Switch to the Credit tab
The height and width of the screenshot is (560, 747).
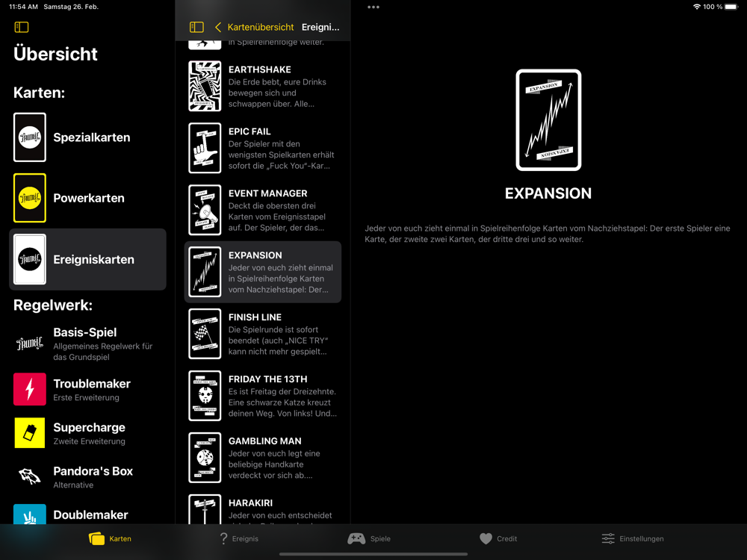pyautogui.click(x=498, y=538)
